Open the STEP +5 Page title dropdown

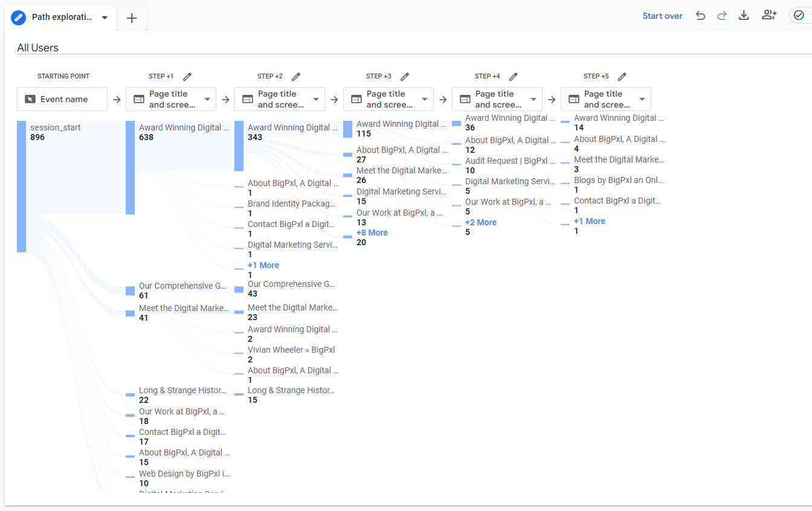click(642, 99)
